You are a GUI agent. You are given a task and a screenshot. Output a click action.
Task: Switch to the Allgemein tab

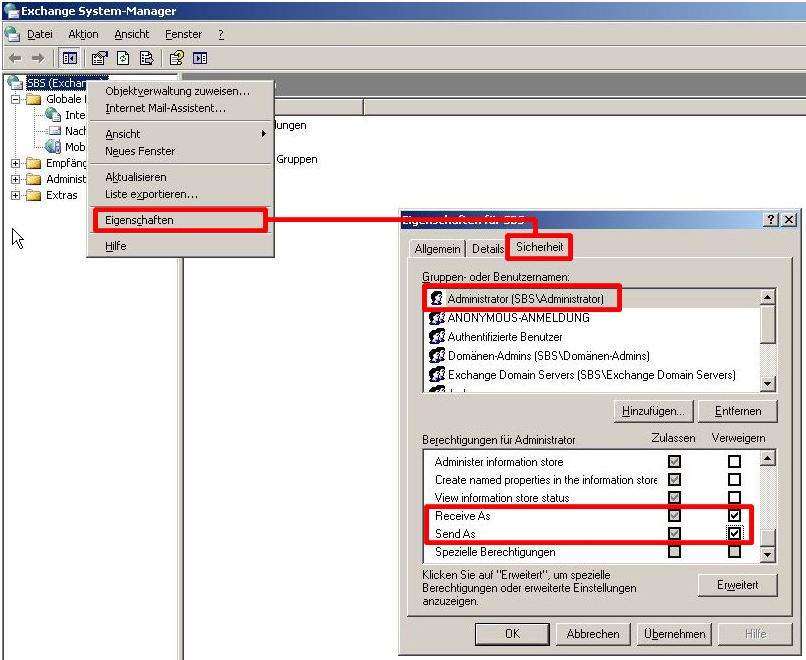tap(437, 248)
